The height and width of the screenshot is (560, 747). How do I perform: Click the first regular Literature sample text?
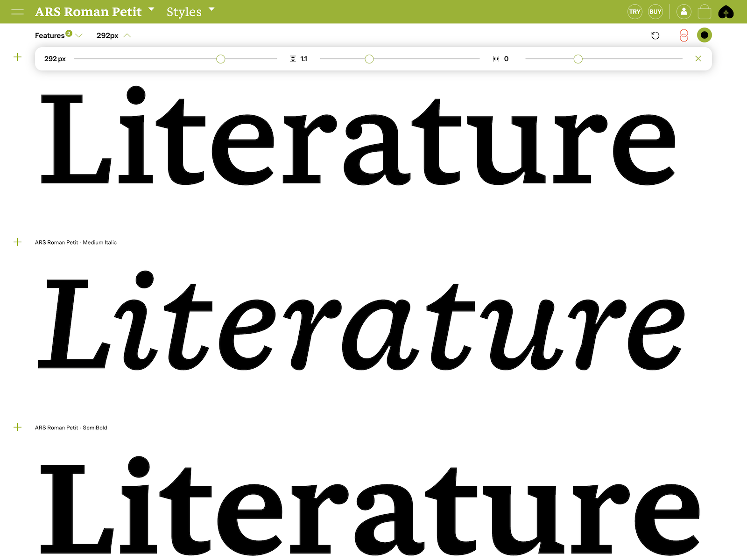(359, 135)
